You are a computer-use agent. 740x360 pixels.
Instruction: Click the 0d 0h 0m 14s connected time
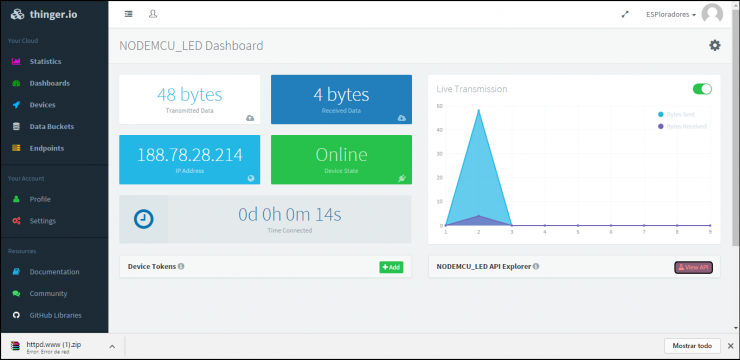coord(289,215)
